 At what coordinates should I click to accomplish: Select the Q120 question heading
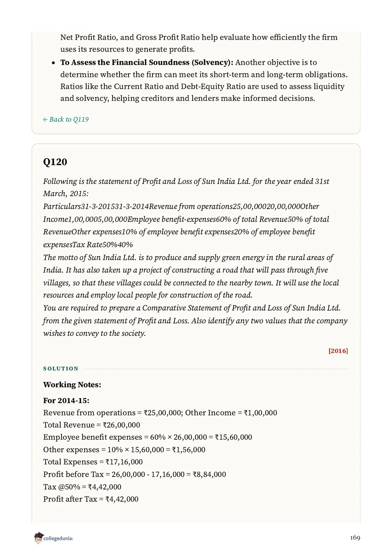pyautogui.click(x=55, y=162)
